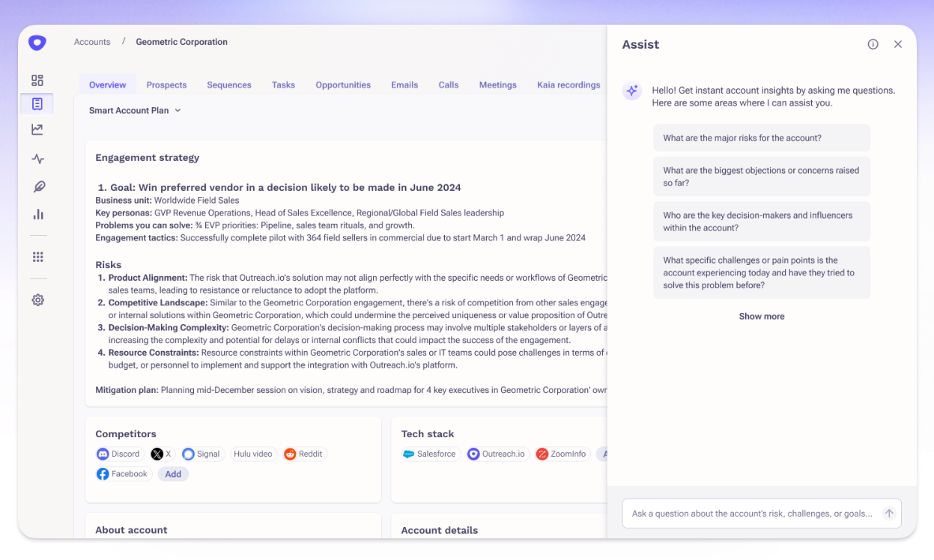Click the Business unit: Worldwide Field Sales line
Screen dimensions: 934x560
(x=167, y=201)
